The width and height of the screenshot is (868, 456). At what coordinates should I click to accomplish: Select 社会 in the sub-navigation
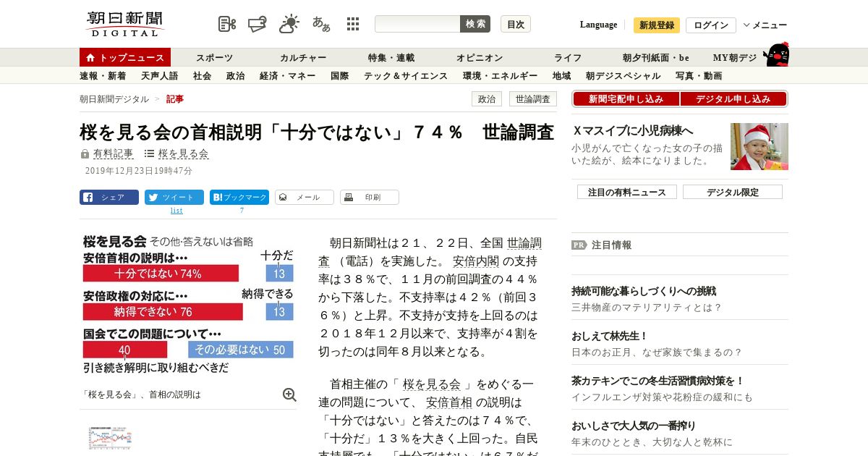point(202,76)
